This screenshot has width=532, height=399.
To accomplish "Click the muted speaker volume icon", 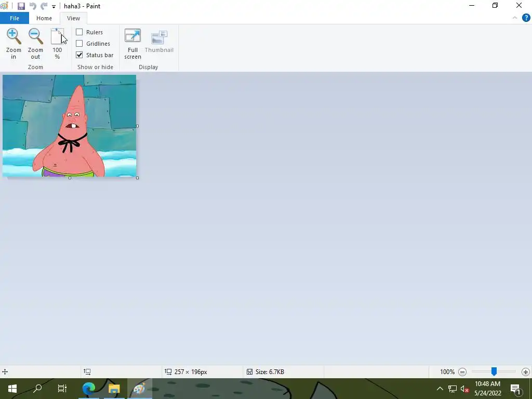I will (465, 389).
